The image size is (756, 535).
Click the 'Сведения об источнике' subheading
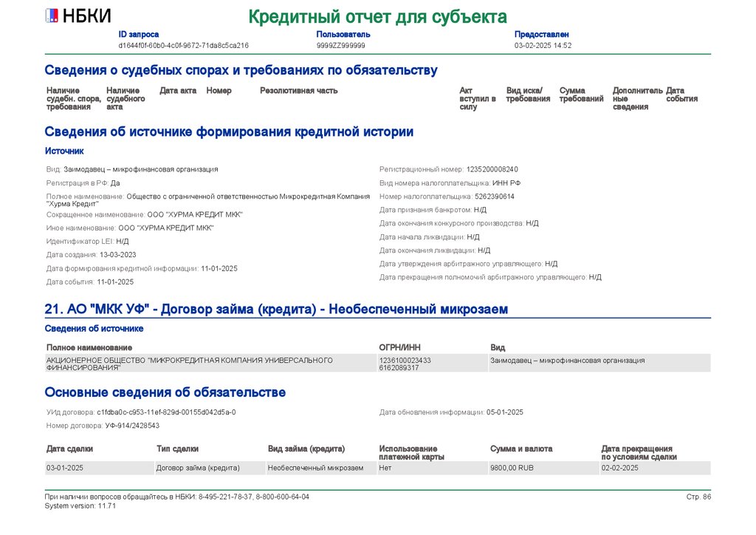(94, 329)
